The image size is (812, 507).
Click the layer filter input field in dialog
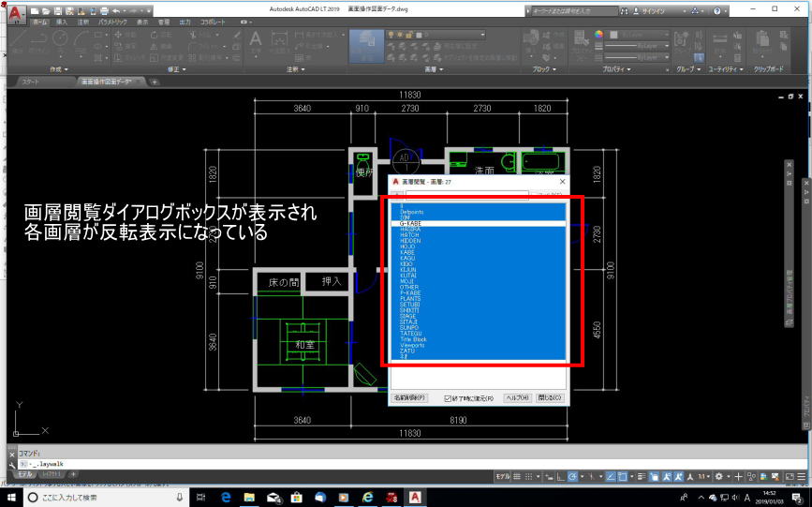click(467, 196)
